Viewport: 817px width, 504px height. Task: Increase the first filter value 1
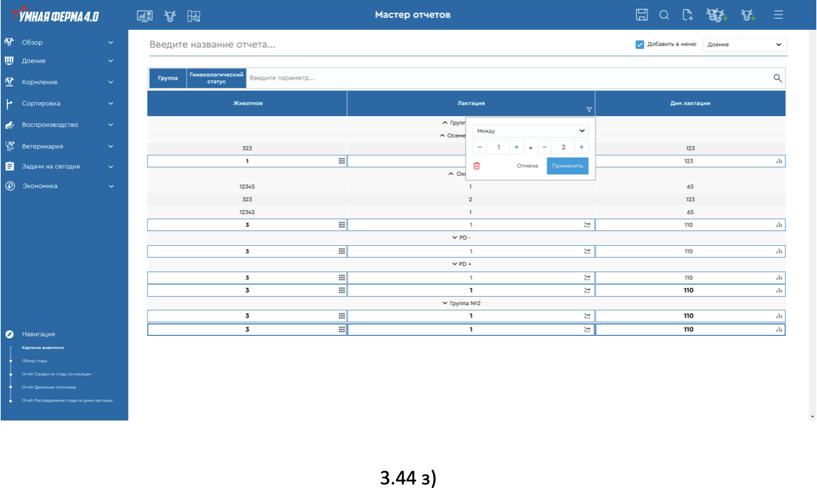coord(516,147)
